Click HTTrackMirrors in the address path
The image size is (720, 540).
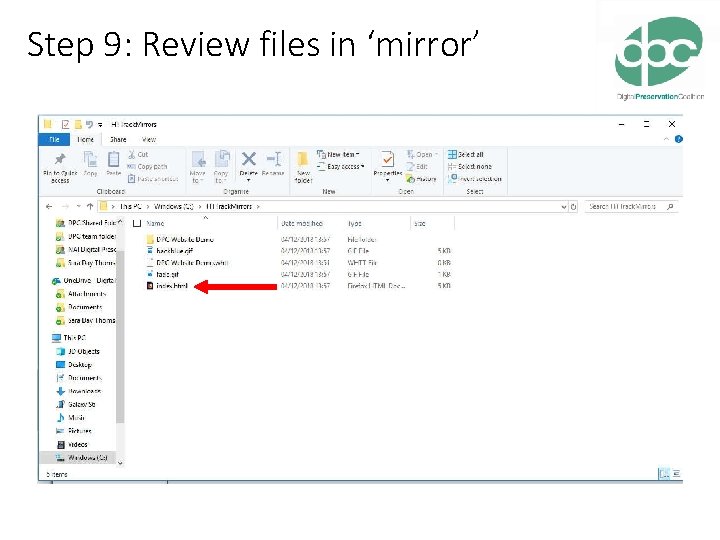(x=229, y=207)
